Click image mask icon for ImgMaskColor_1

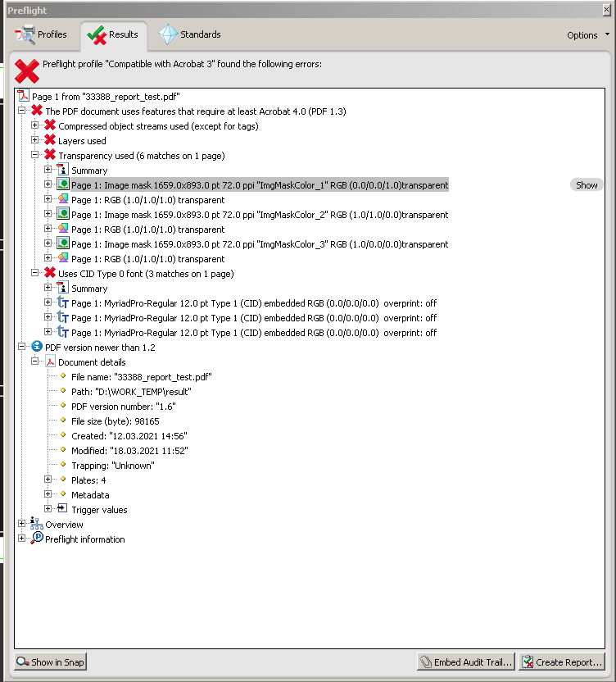tap(63, 184)
